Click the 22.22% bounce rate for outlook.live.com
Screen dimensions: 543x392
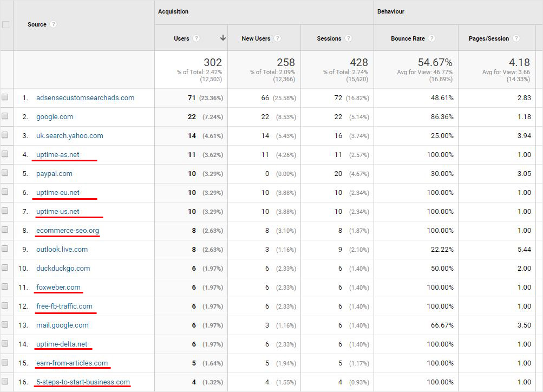tap(442, 250)
